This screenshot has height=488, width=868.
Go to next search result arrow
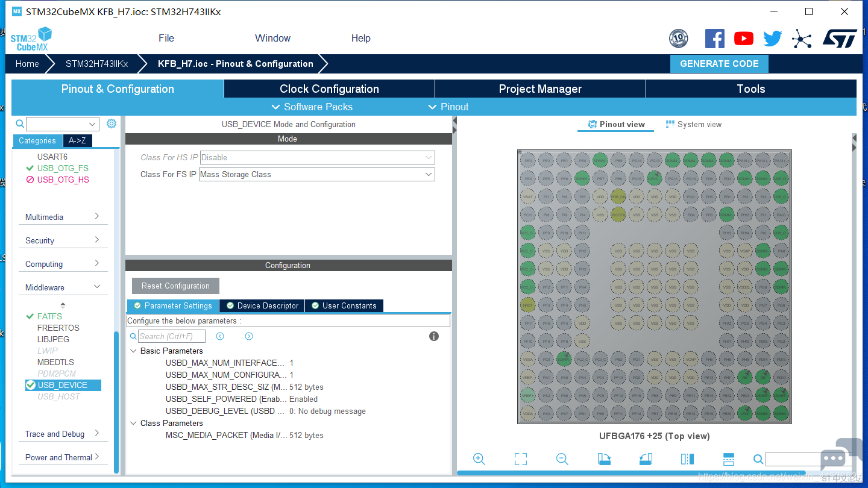249,336
